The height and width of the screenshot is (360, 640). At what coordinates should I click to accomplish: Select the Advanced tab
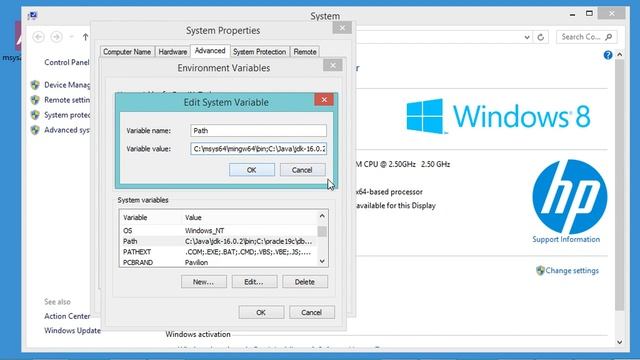pyautogui.click(x=210, y=51)
